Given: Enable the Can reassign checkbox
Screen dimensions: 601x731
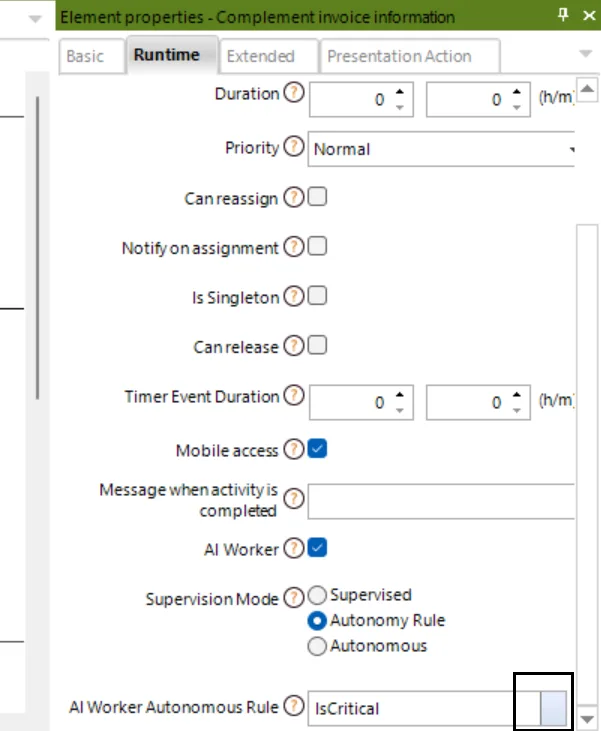Looking at the screenshot, I should (x=318, y=197).
